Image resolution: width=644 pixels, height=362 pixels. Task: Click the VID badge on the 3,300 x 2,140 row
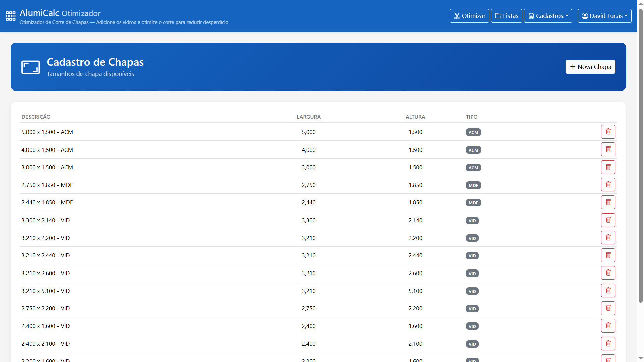click(472, 221)
